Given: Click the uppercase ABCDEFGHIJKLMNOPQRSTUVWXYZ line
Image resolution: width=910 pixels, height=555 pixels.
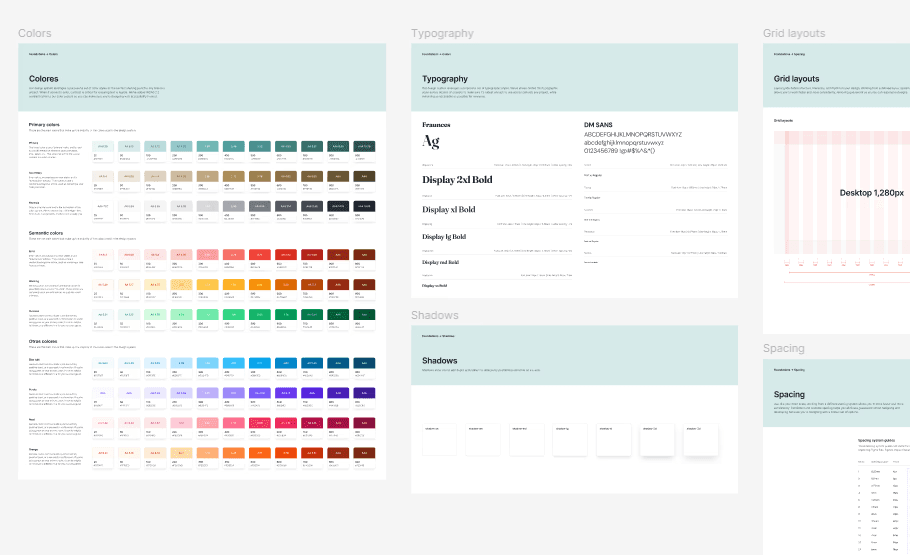Looking at the screenshot, I should coord(633,134).
